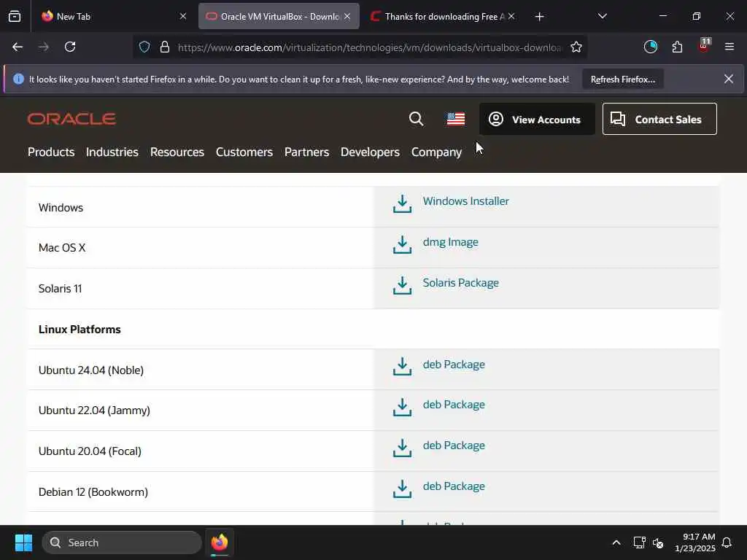This screenshot has width=747, height=560.
Task: Open the tracking protection shield icon
Action: [x=144, y=47]
